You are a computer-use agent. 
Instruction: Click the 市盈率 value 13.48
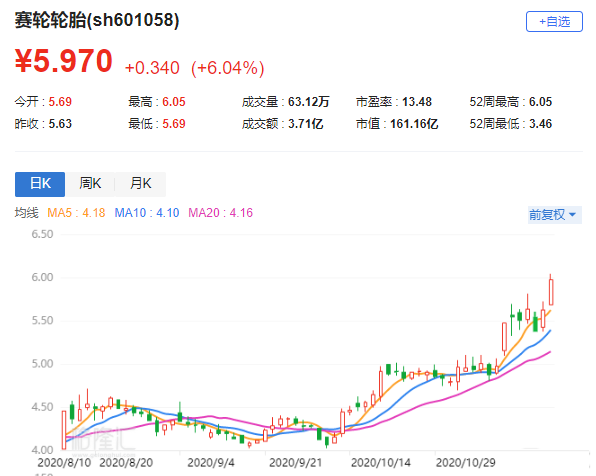tap(417, 102)
